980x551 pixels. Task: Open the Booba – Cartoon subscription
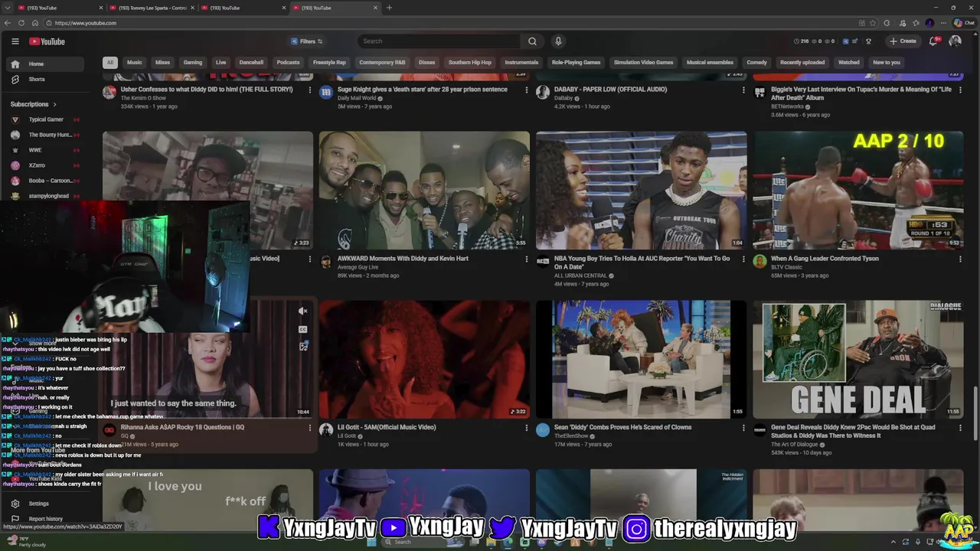(44, 181)
